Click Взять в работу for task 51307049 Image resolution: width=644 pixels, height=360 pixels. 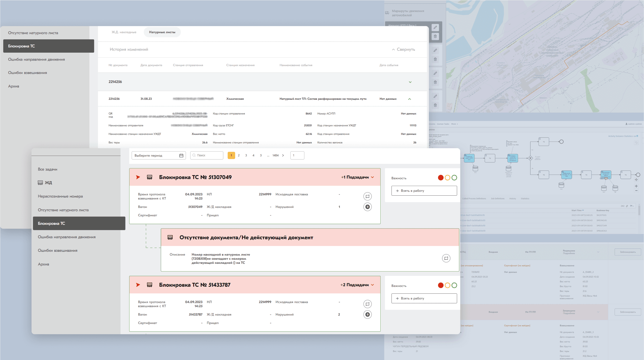424,191
